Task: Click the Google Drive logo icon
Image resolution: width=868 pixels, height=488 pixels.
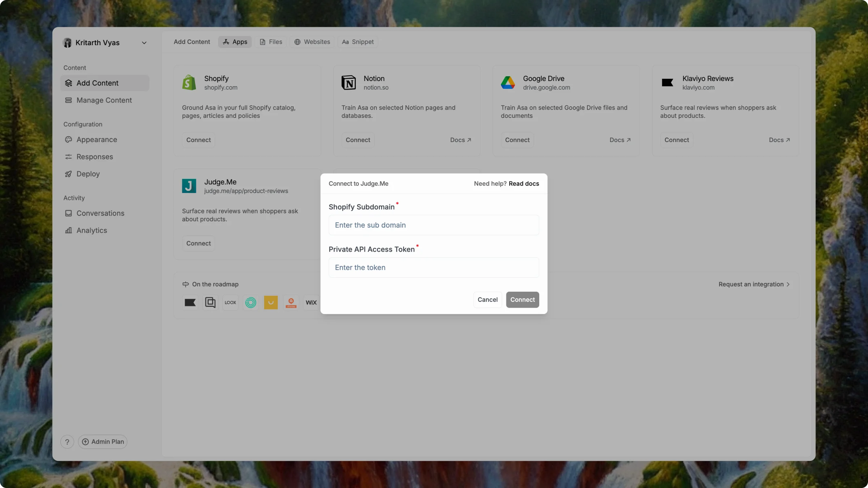Action: click(508, 83)
